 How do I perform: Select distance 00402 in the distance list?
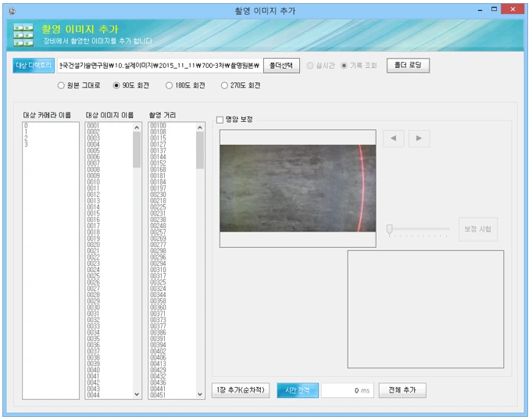click(x=173, y=351)
